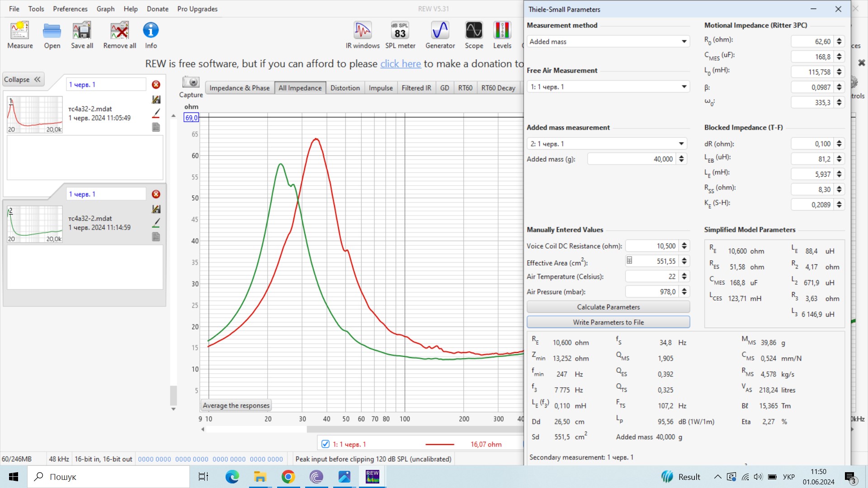868x488 pixels.
Task: Click REW app icon in taskbar
Action: pos(373,477)
